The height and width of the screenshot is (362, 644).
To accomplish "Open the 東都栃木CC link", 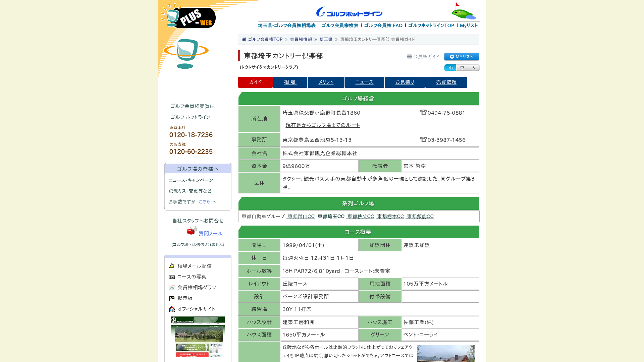I will coord(390,217).
